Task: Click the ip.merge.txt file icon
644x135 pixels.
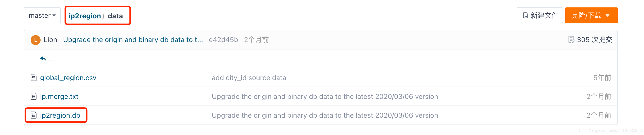Action: (33, 96)
